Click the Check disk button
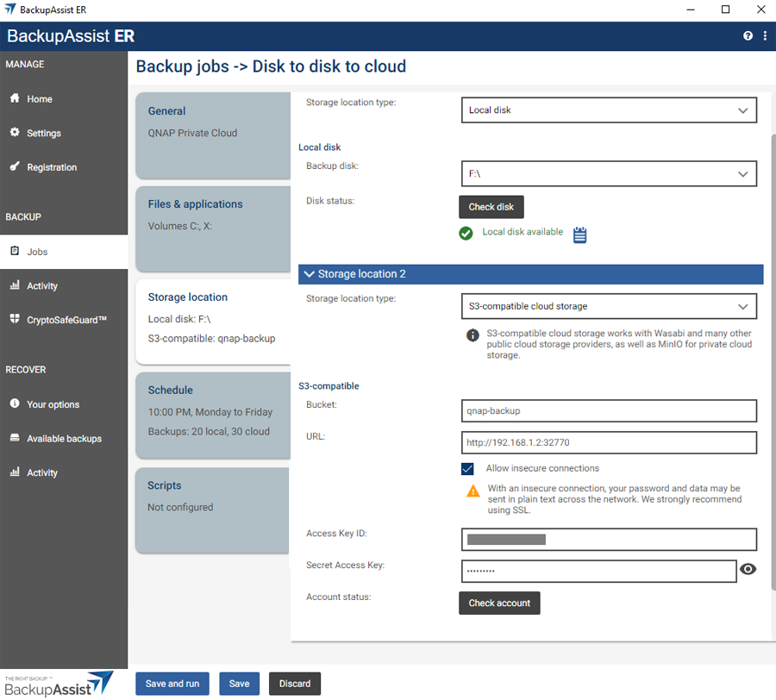The height and width of the screenshot is (700, 776). [x=491, y=207]
